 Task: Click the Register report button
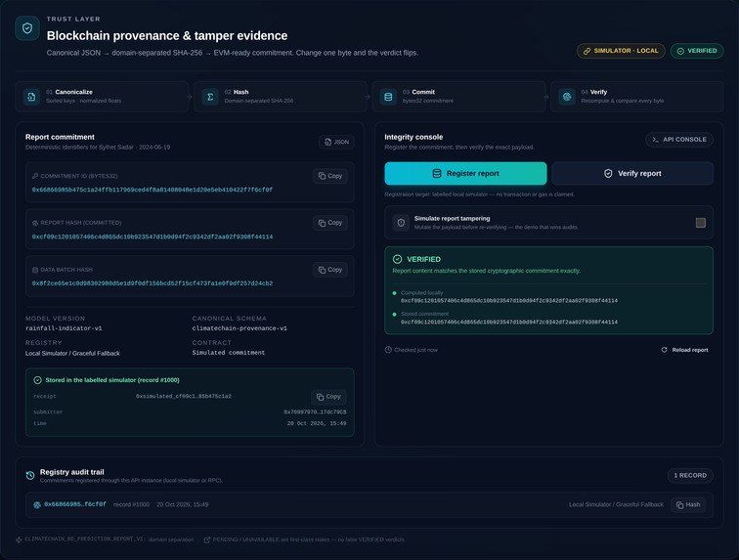[x=465, y=173]
